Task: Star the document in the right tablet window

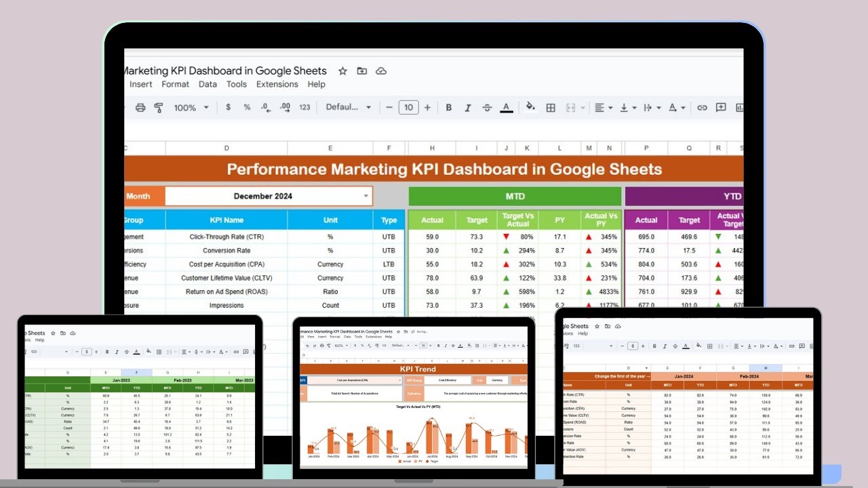Action: (595, 326)
